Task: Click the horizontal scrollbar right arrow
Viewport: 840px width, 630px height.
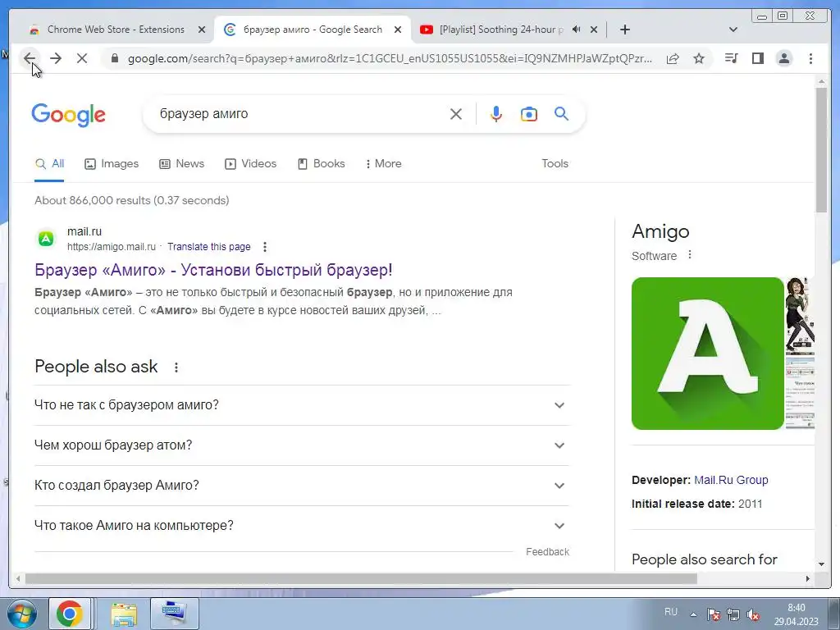Action: 808,578
